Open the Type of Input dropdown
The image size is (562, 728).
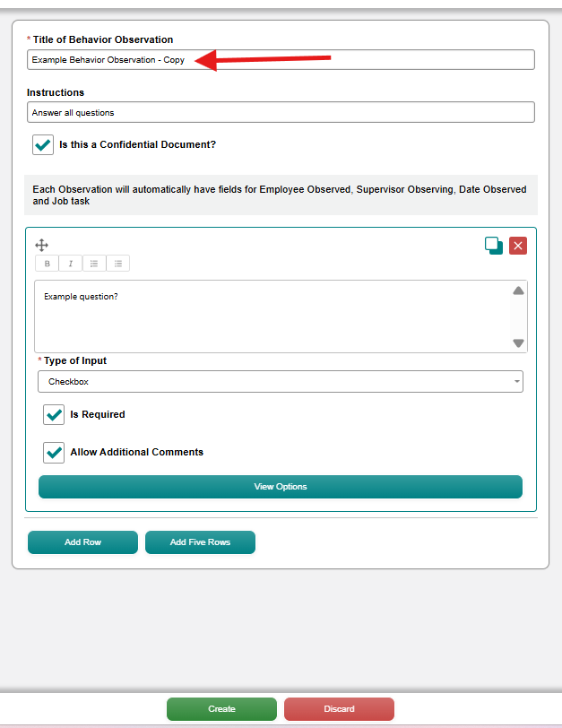pos(281,382)
